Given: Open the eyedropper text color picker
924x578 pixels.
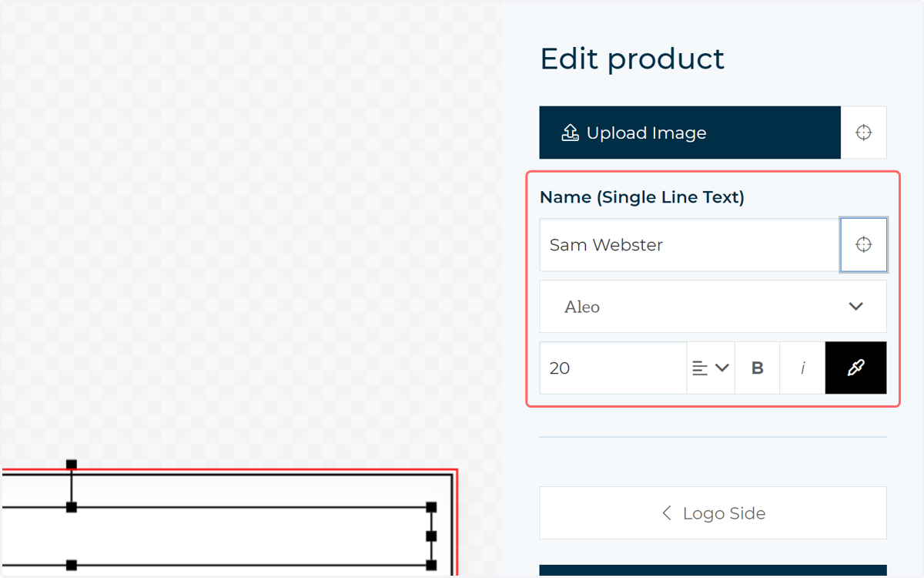Looking at the screenshot, I should (856, 368).
